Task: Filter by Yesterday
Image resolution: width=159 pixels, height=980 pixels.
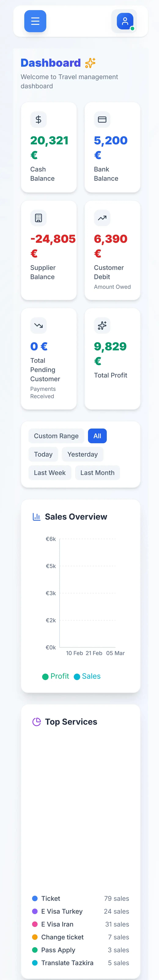Action: [x=82, y=454]
